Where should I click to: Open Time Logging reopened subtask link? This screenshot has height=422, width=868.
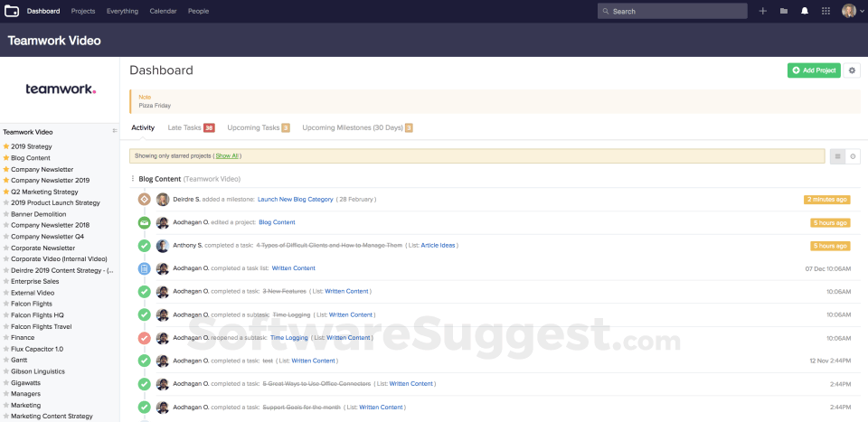click(x=289, y=337)
